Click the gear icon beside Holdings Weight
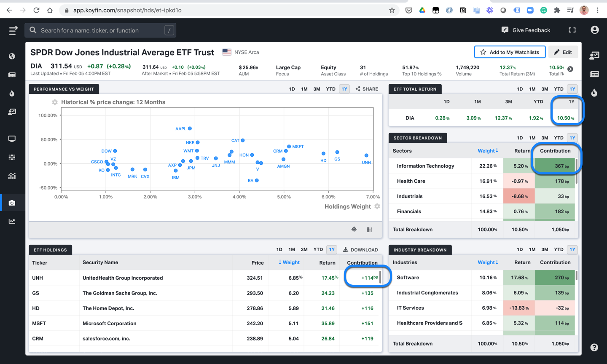Image resolution: width=607 pixels, height=364 pixels. click(x=377, y=206)
